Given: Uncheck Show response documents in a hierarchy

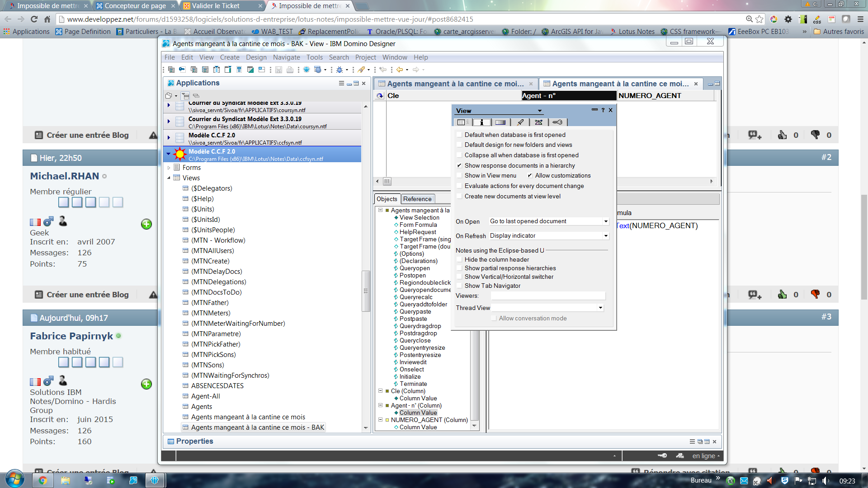Looking at the screenshot, I should tap(459, 166).
